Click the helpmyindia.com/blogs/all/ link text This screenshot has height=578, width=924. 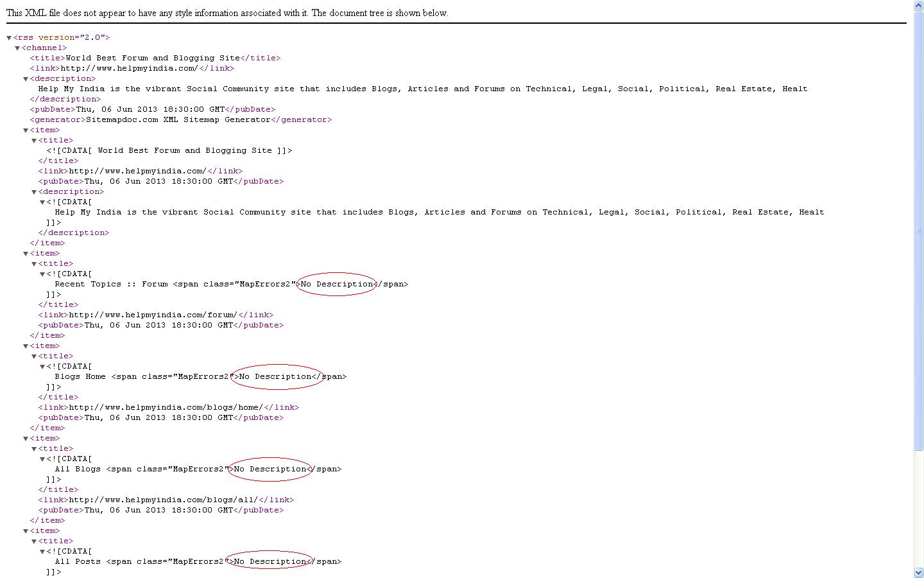(x=163, y=500)
